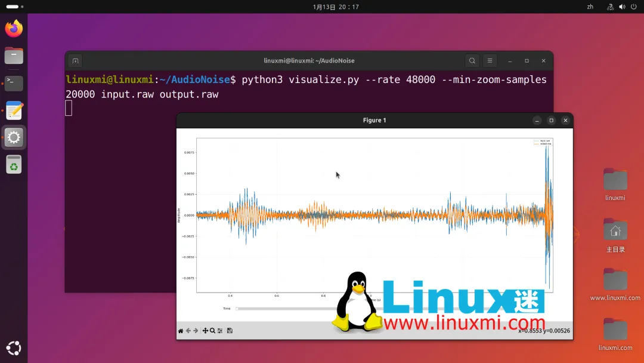644x363 pixels.
Task: Open Configure subplots settings
Action: tap(220, 331)
